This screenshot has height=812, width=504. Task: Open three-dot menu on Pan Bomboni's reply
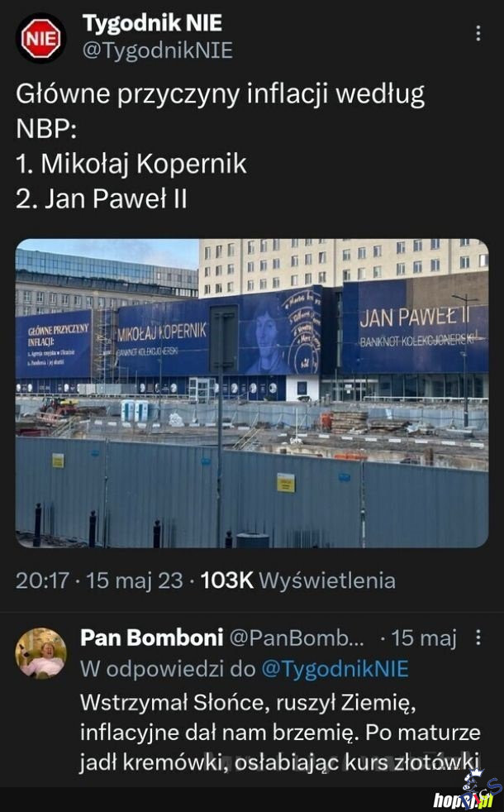tap(478, 638)
